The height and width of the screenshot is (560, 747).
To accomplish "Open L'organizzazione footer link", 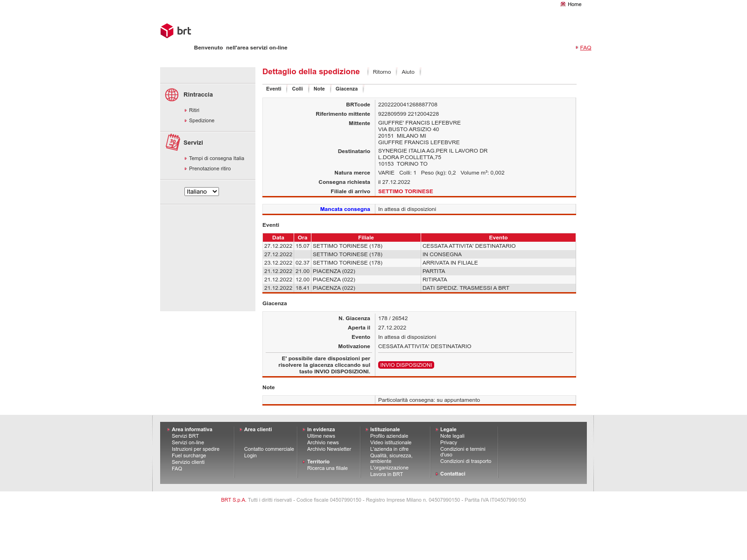I will tap(389, 468).
